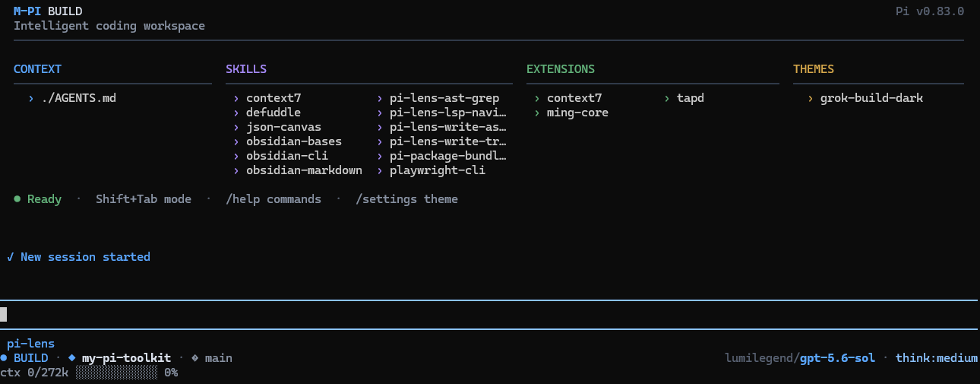Click the BUILD mode indicator dot

tap(3, 357)
